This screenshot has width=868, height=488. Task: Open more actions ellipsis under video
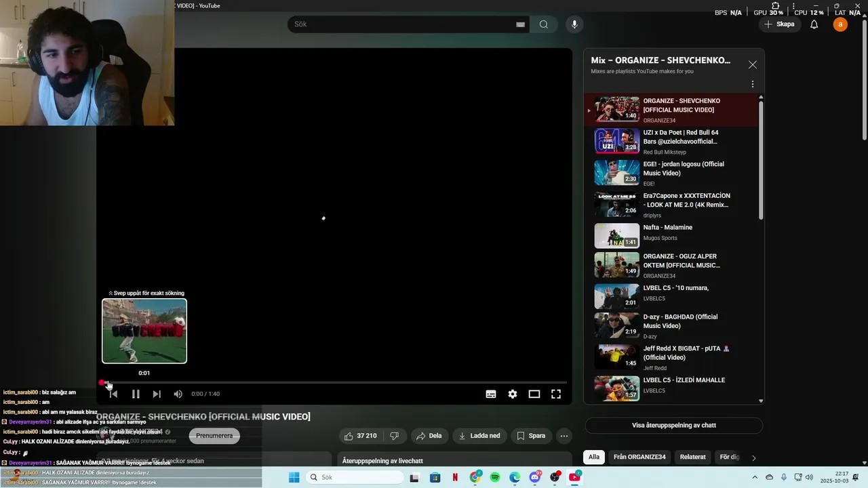pyautogui.click(x=564, y=436)
